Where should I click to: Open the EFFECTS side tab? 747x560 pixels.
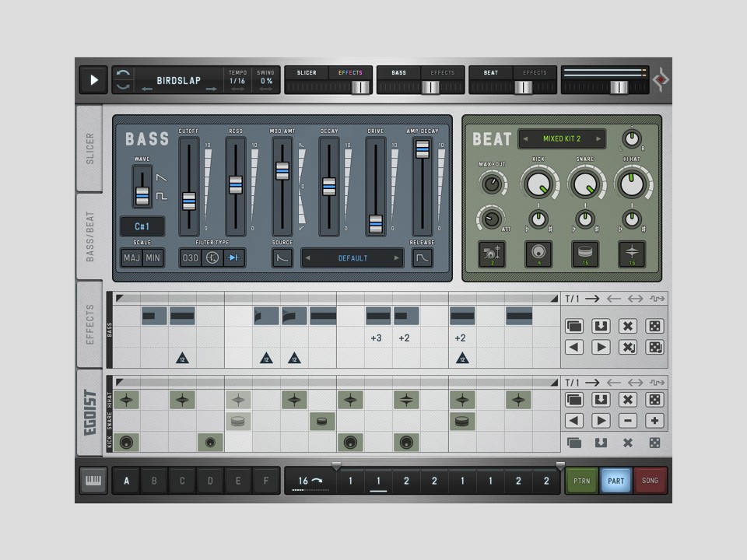tap(89, 324)
